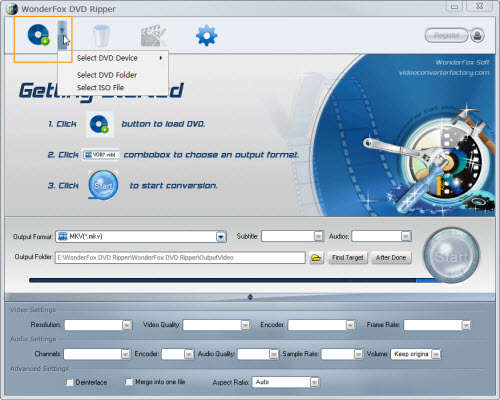Open the Resolution dropdown
Image resolution: width=500 pixels, height=400 pixels.
point(98,325)
